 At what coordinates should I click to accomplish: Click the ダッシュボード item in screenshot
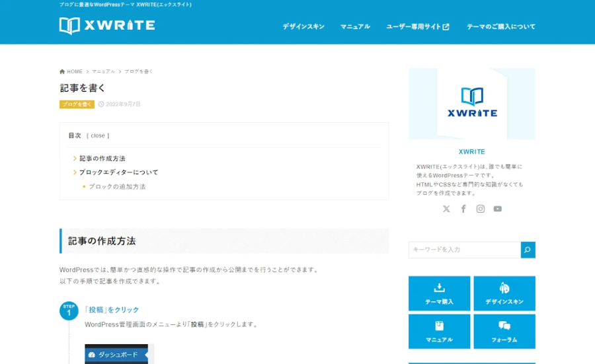click(116, 355)
